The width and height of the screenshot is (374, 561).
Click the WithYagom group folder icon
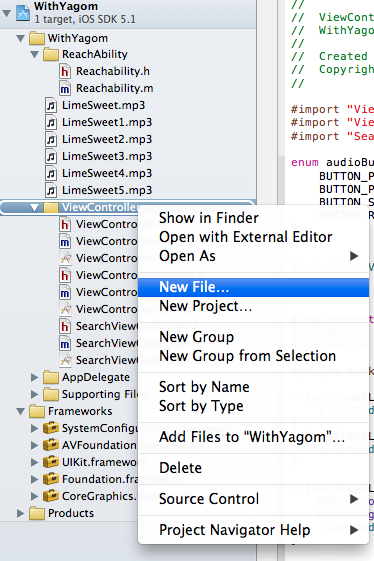point(37,38)
